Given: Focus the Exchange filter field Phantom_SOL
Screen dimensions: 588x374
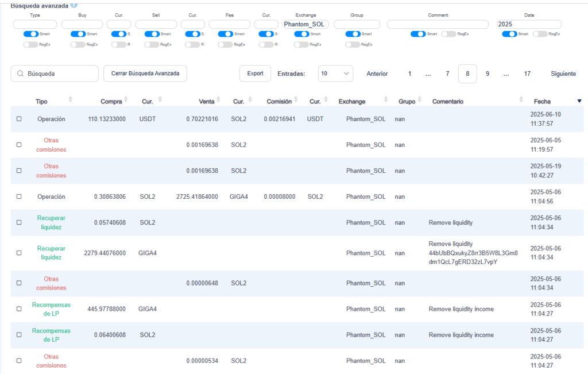Looking at the screenshot, I should pyautogui.click(x=305, y=24).
